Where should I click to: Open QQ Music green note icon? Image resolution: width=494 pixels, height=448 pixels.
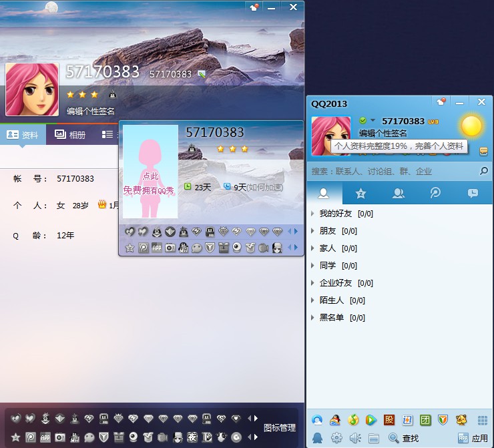pyautogui.click(x=353, y=420)
